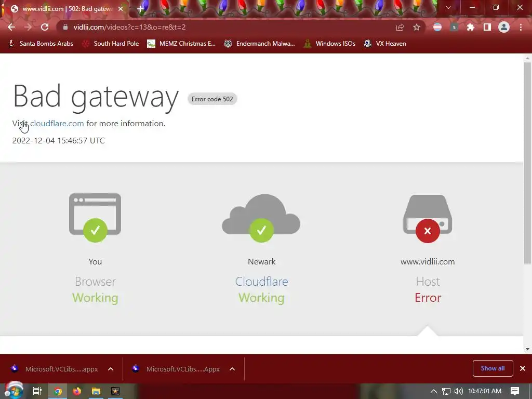Click the browser window status icon
The height and width of the screenshot is (399, 532).
[x=95, y=218]
